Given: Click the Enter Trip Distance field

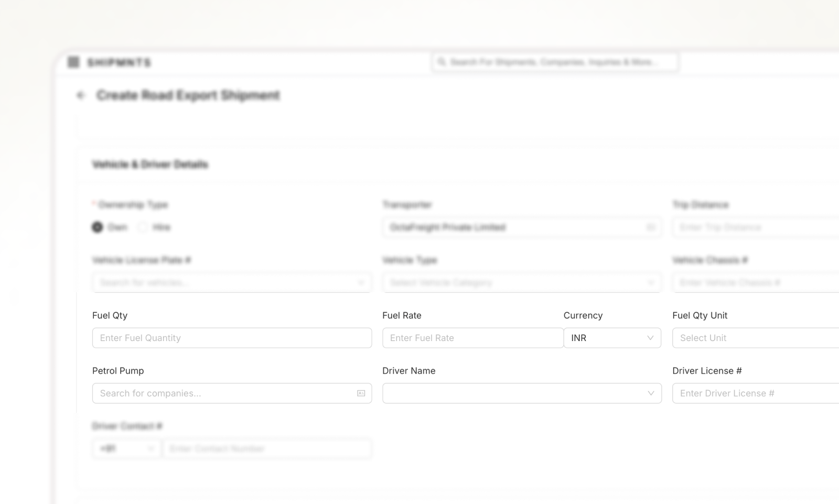Looking at the screenshot, I should coord(756,227).
